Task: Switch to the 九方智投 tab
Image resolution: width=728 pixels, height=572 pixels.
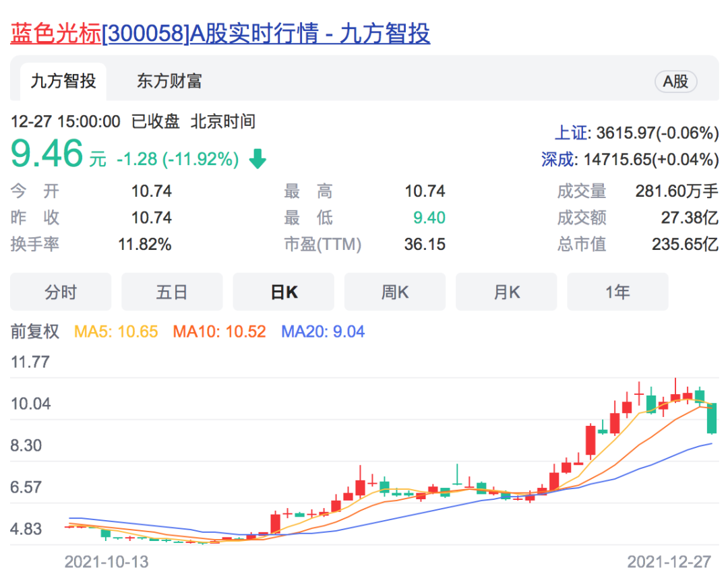Action: coord(63,82)
